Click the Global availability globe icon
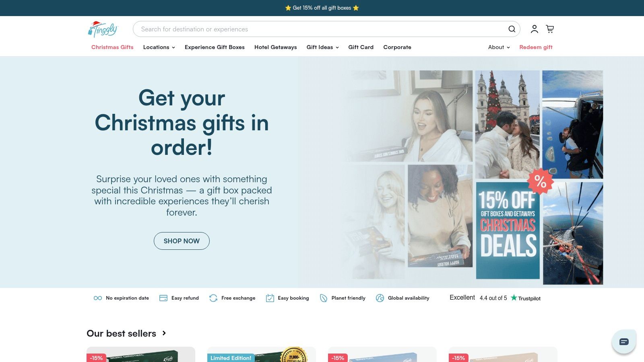This screenshot has height=362, width=644. 380,298
